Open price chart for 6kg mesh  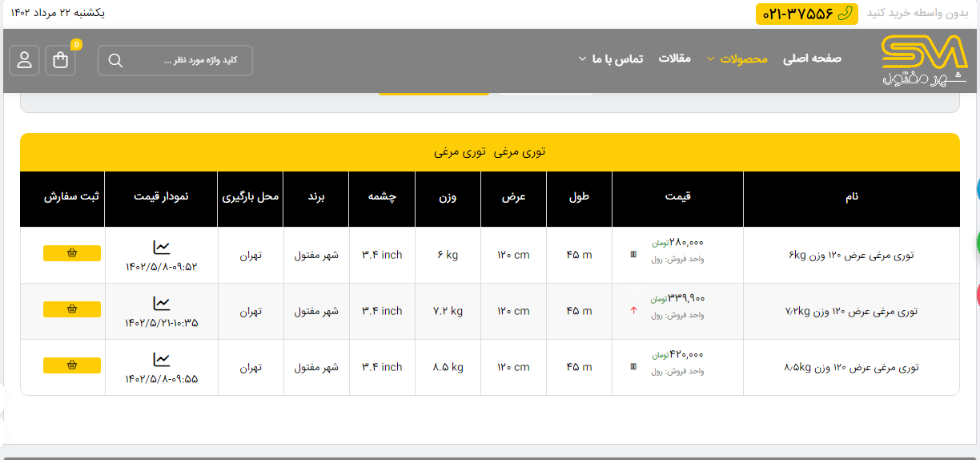(x=162, y=247)
